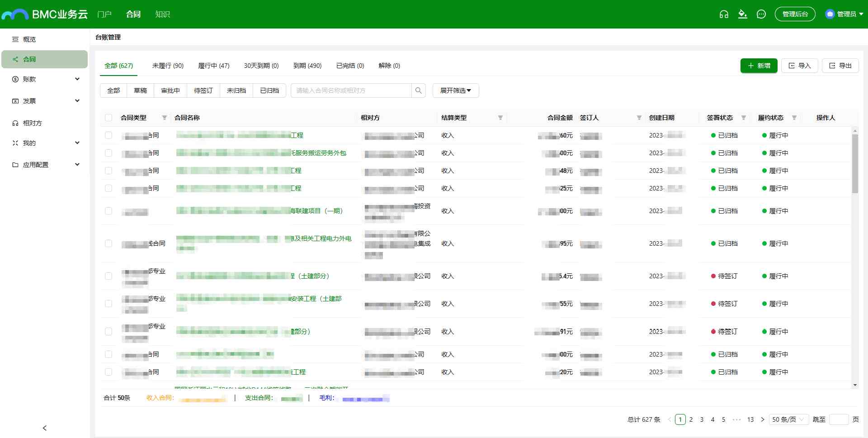Image resolution: width=868 pixels, height=438 pixels.
Task: Click the headset support icon
Action: [x=724, y=14]
